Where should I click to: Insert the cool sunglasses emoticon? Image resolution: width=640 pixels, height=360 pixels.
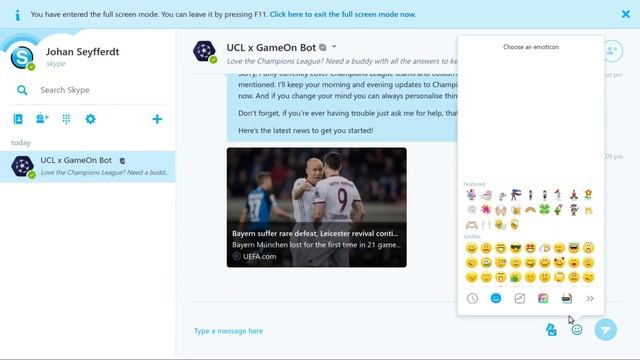[x=516, y=248]
